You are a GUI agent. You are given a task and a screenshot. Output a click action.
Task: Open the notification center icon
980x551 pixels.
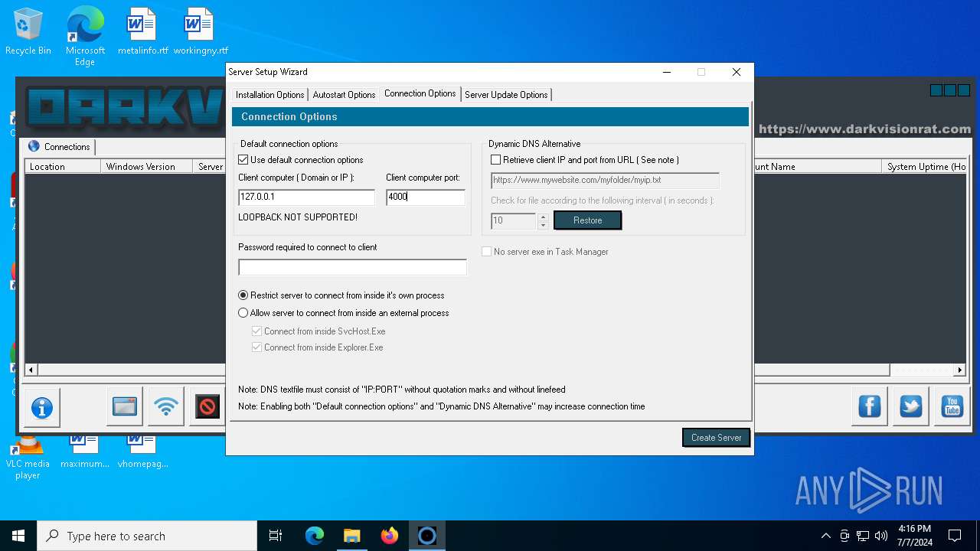pyautogui.click(x=955, y=536)
